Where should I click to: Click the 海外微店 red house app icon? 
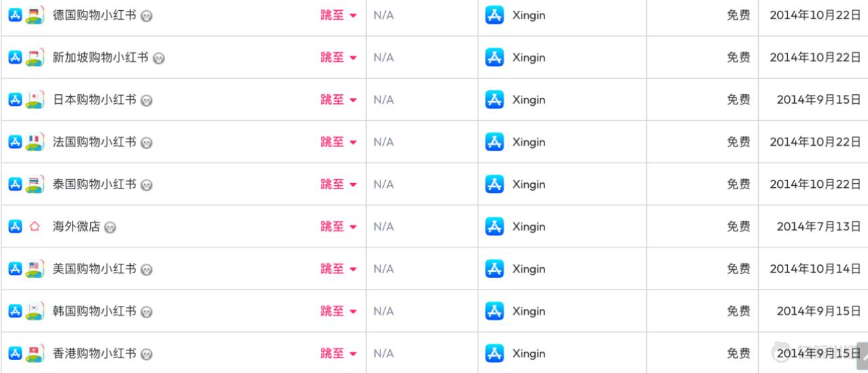click(35, 227)
